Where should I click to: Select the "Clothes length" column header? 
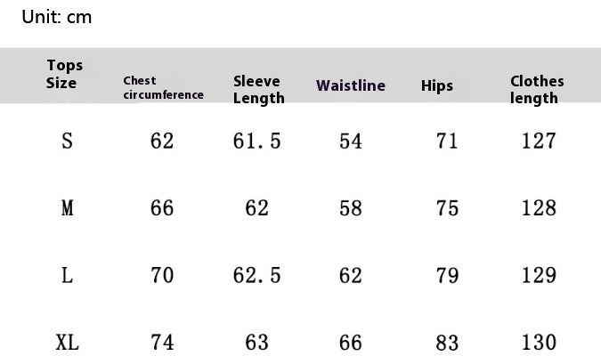pos(537,89)
